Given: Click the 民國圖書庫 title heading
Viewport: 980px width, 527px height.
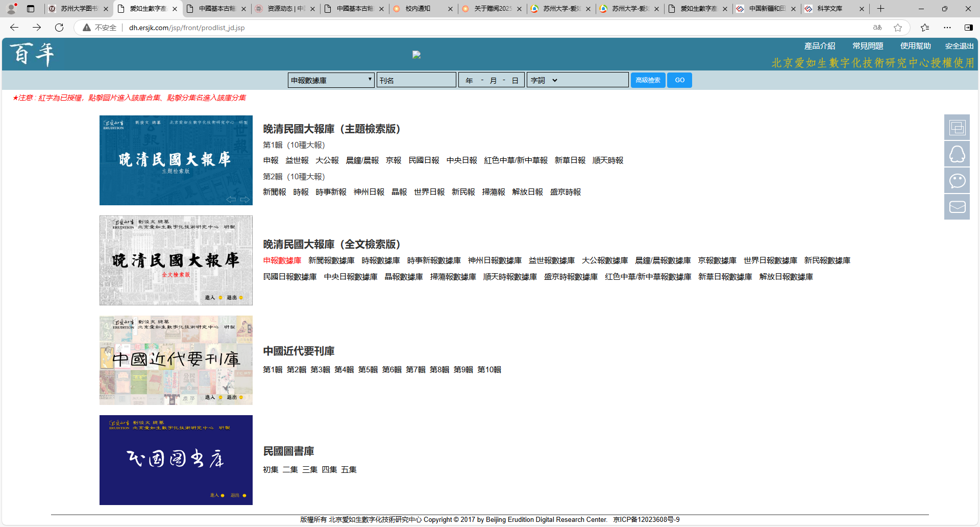Looking at the screenshot, I should point(288,451).
